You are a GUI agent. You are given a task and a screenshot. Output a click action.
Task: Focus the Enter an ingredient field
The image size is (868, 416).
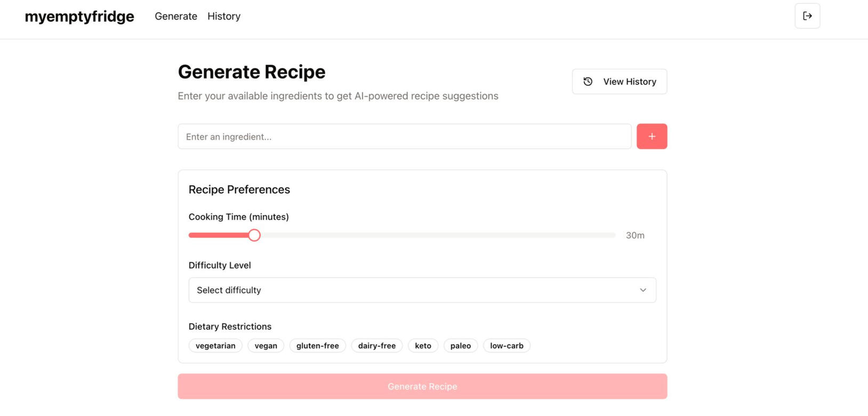click(x=404, y=137)
